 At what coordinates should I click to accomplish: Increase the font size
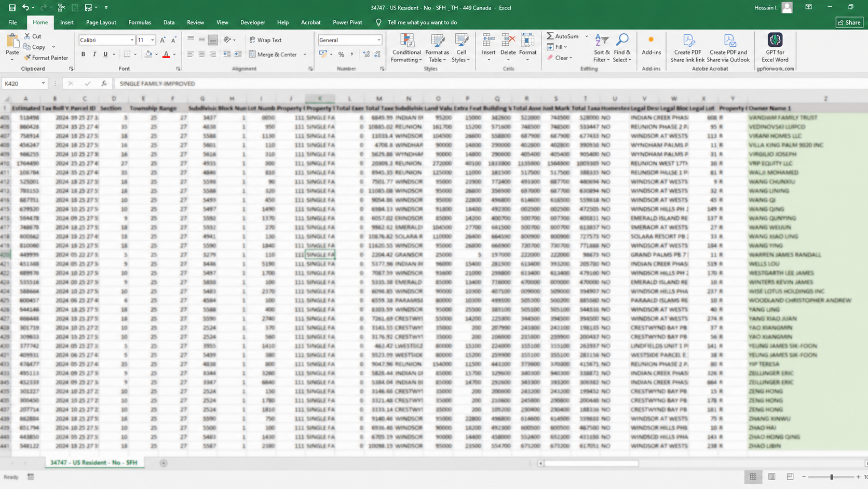(163, 40)
